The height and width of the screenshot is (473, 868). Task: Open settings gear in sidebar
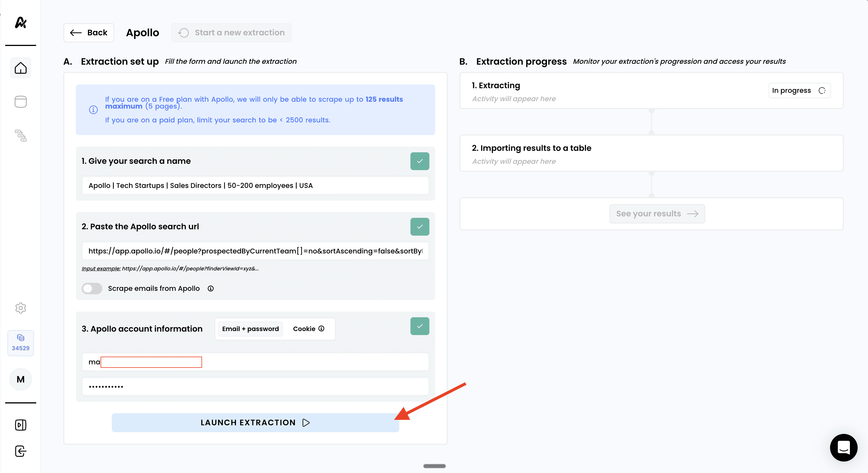click(x=21, y=308)
